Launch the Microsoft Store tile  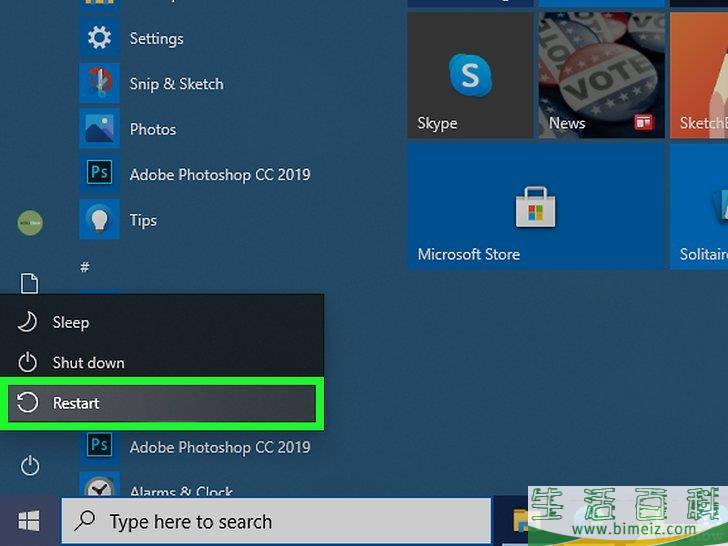[x=537, y=206]
